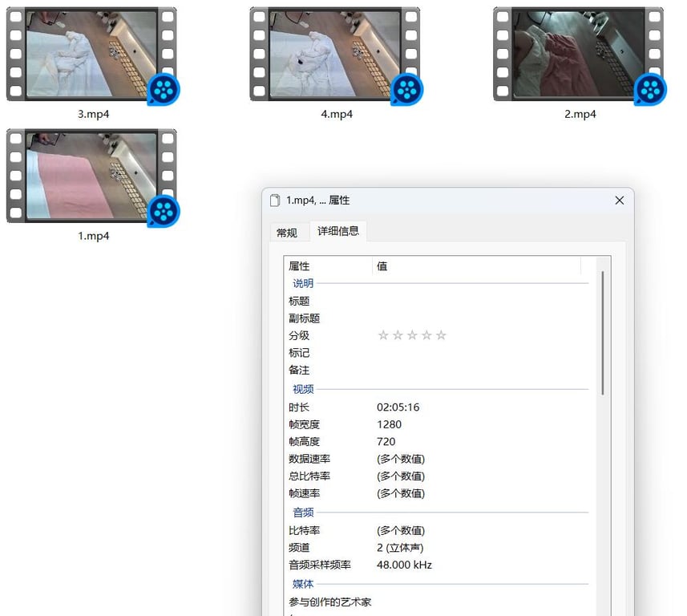Select the 4.mp4 video thumbnail
The width and height of the screenshot is (687, 616).
point(335,55)
